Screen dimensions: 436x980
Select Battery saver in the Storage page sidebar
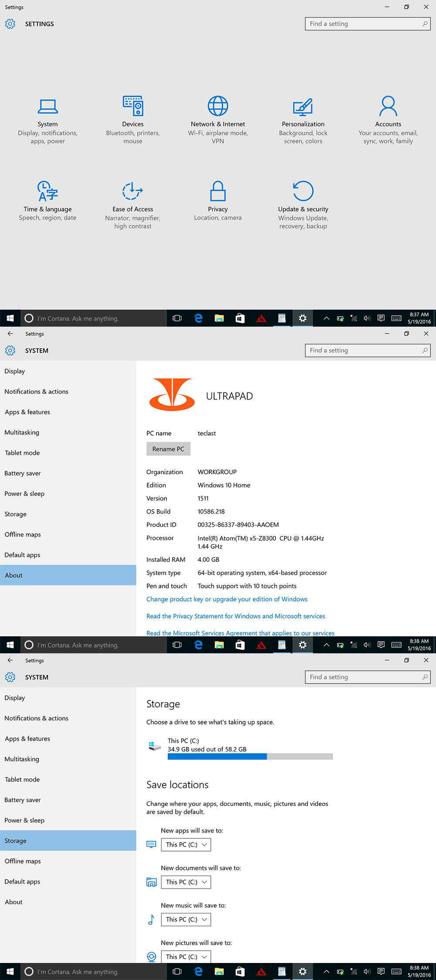(68, 800)
